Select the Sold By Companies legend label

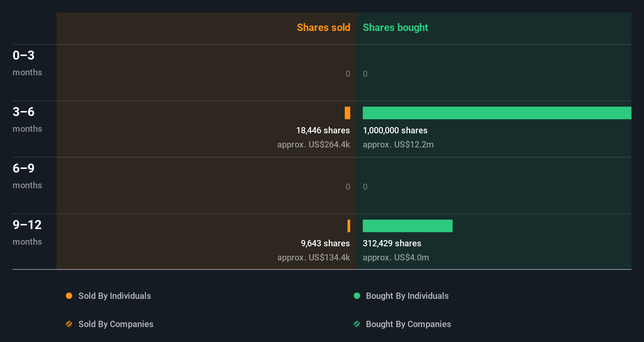coord(116,324)
